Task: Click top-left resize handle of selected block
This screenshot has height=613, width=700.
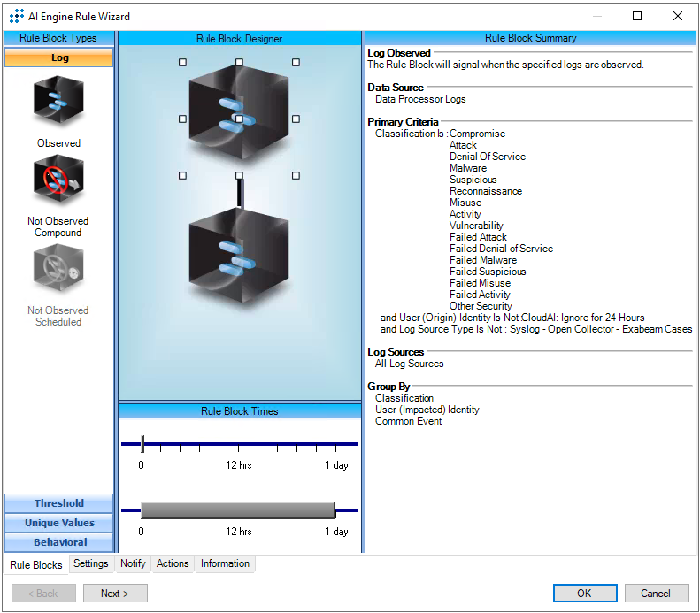Action: pos(183,63)
